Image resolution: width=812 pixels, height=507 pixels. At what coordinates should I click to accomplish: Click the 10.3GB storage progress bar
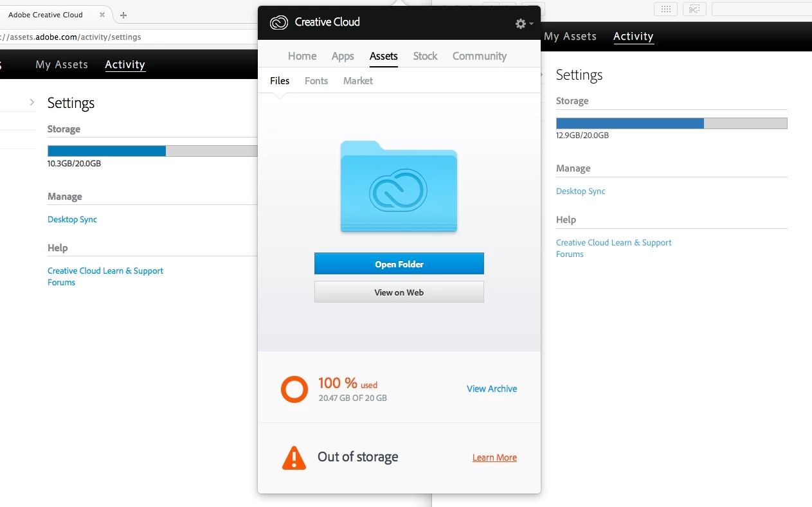[x=152, y=151]
